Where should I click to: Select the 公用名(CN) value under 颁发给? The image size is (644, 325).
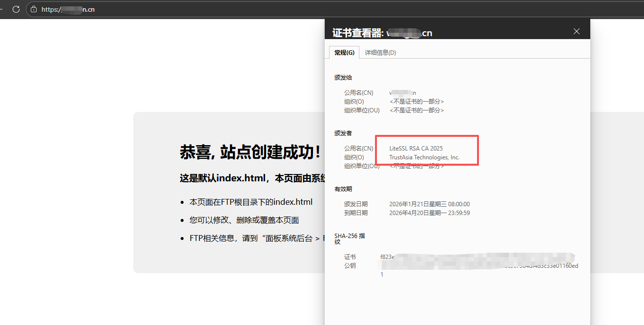point(402,92)
